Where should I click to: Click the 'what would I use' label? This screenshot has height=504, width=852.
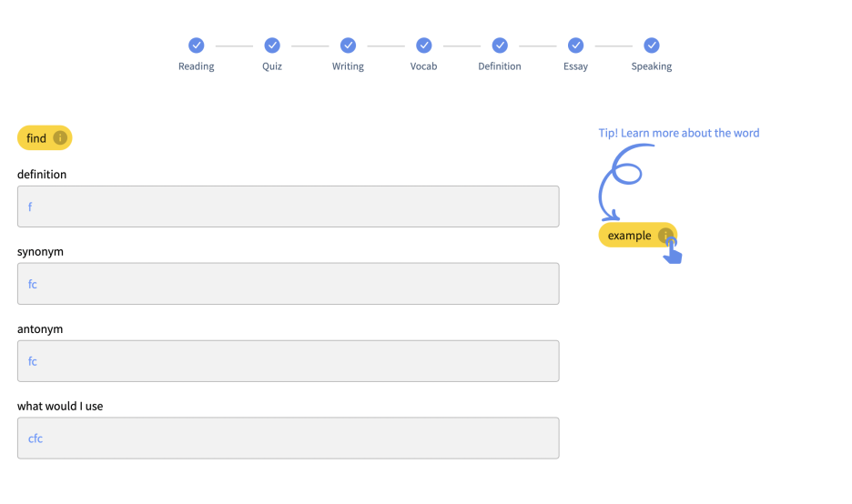(x=60, y=407)
